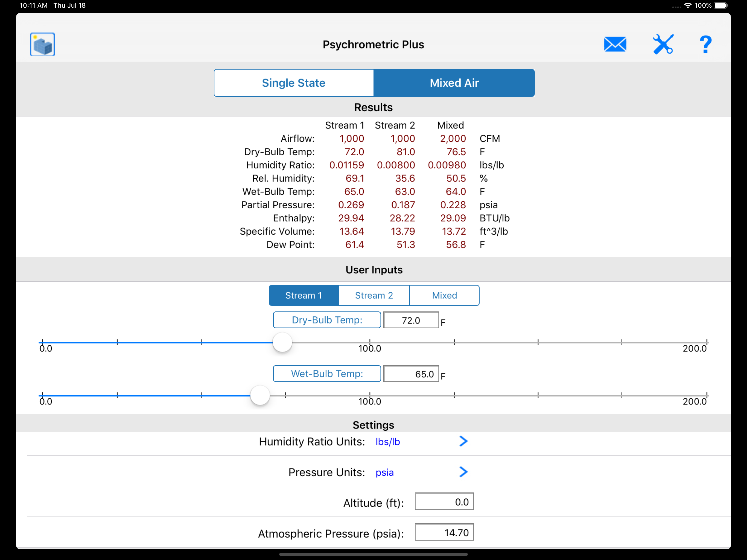Select the Stream 1 input tab
Image resolution: width=747 pixels, height=560 pixels.
[304, 295]
